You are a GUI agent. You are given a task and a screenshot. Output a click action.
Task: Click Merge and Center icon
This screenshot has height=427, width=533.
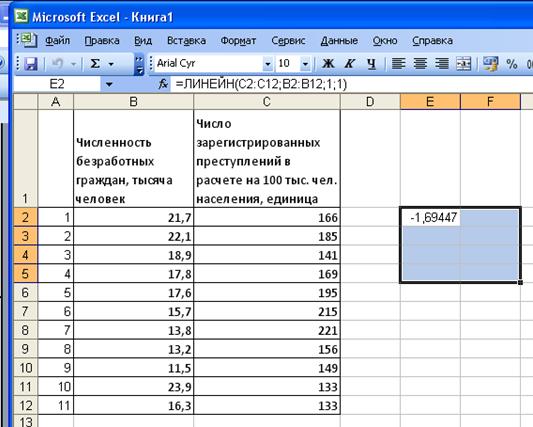[464, 64]
